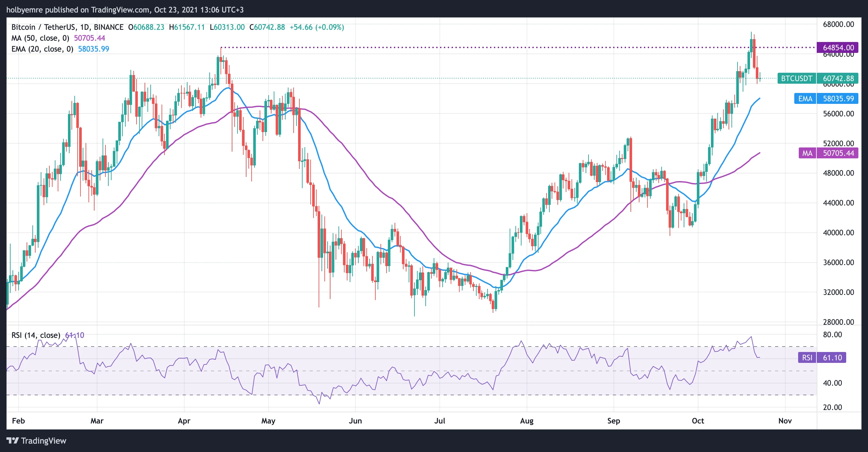Click the +54.66 (+0.09%) change value
The image size is (868, 452).
click(317, 27)
